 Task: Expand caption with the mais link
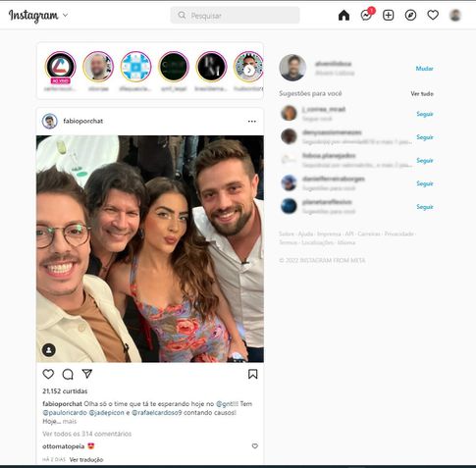click(70, 422)
